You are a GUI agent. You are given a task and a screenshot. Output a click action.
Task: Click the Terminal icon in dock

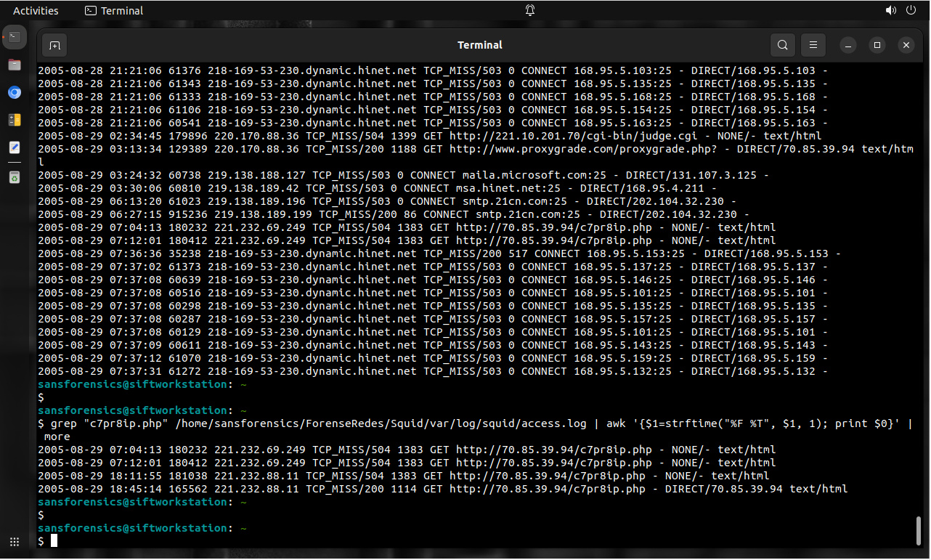pos(15,36)
